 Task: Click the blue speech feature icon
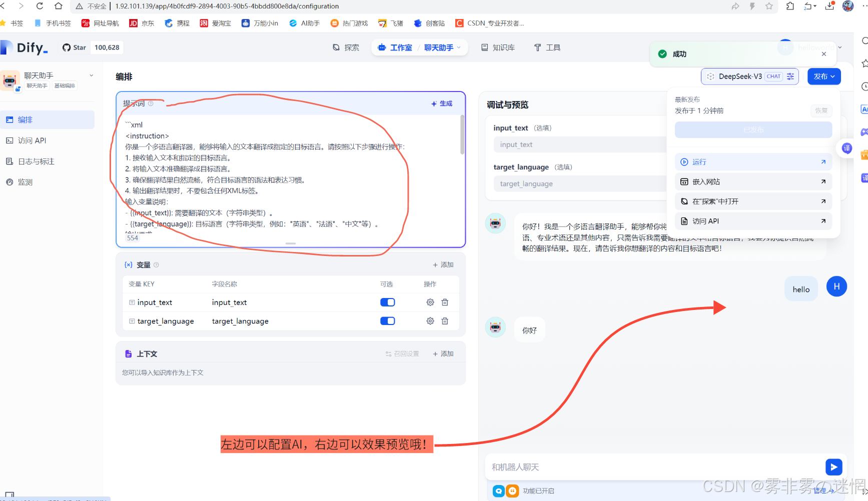[x=499, y=491]
